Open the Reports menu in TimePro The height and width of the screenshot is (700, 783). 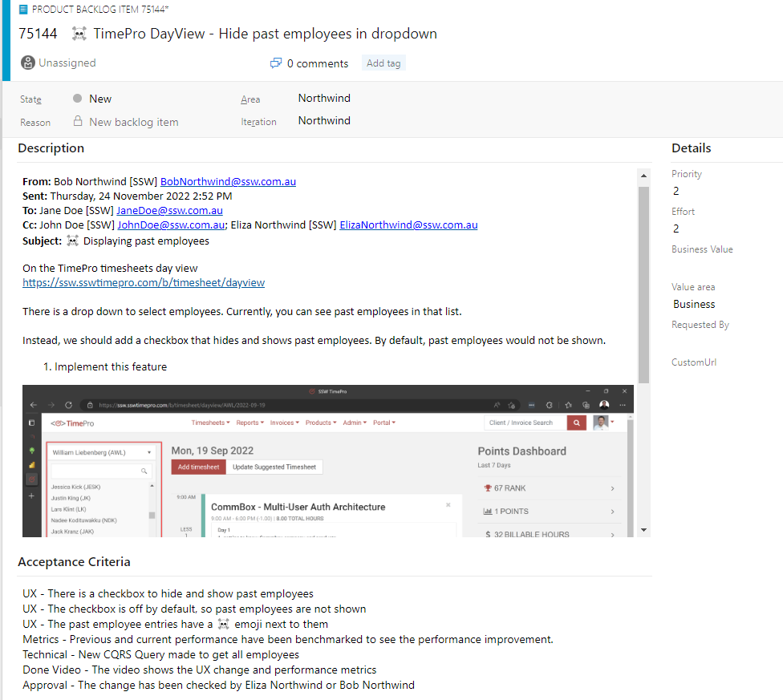[x=250, y=423]
